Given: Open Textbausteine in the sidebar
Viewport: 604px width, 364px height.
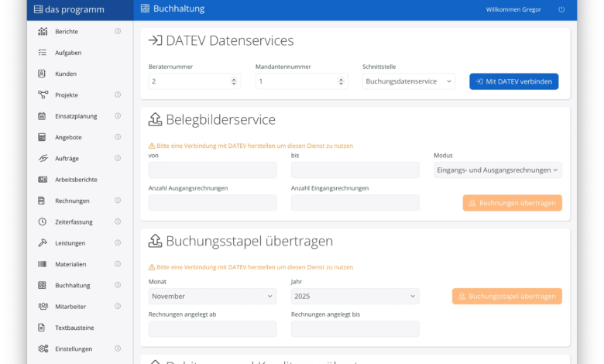Looking at the screenshot, I should 74,328.
